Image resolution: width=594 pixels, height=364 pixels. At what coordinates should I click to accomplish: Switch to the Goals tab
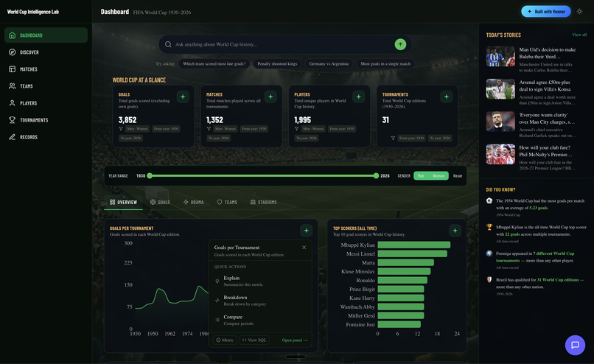pyautogui.click(x=160, y=203)
